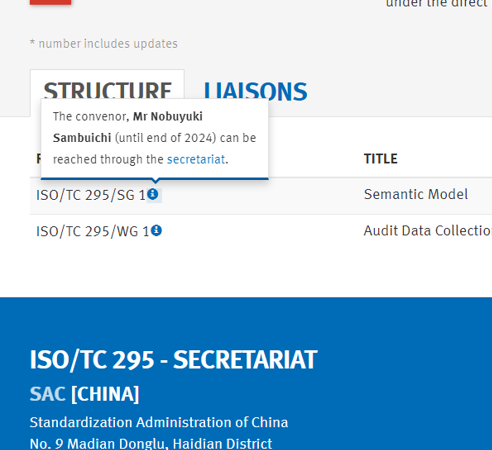The image size is (492, 450).
Task: Click convenor name Mr Nobuyuki Sambuichi
Action: click(128, 127)
